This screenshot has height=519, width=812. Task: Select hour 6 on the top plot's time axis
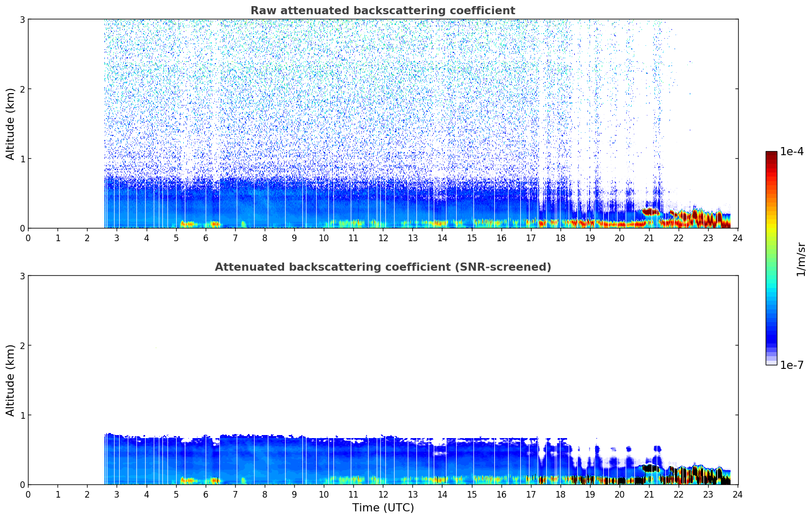[x=206, y=238]
